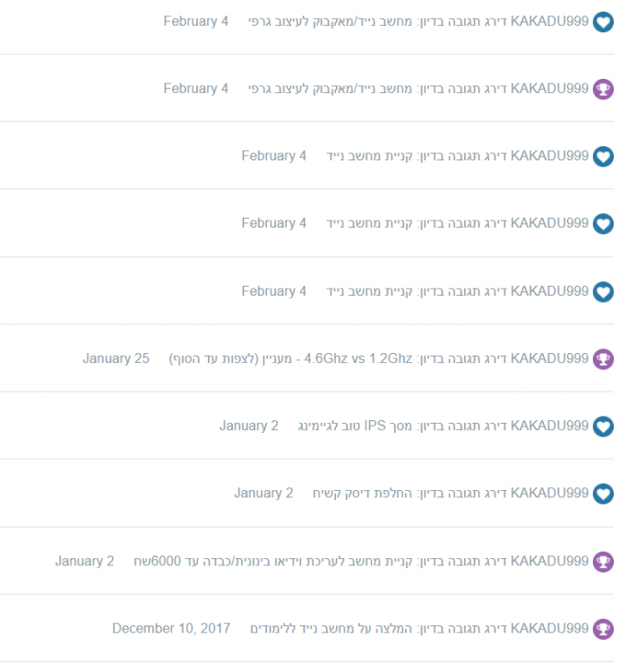Open the topic המלצה על מחשב נייד ללימודים
This screenshot has height=672, width=637.
pyautogui.click(x=331, y=628)
